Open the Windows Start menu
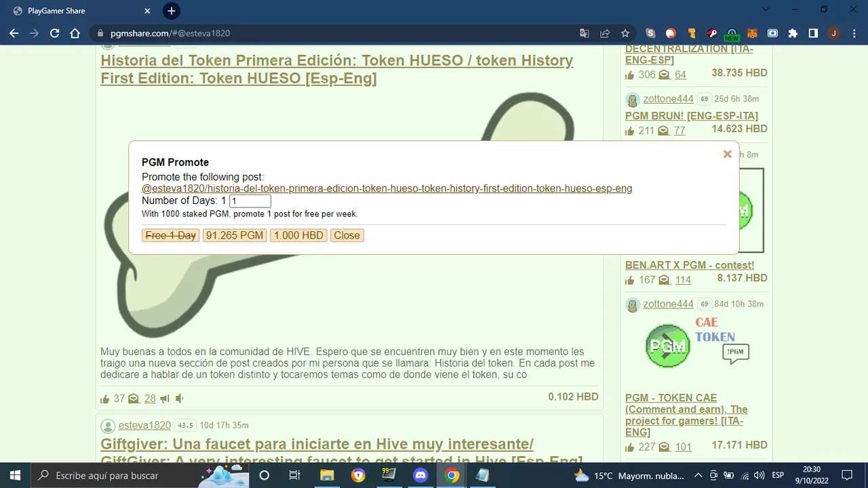This screenshot has height=488, width=868. click(x=15, y=475)
